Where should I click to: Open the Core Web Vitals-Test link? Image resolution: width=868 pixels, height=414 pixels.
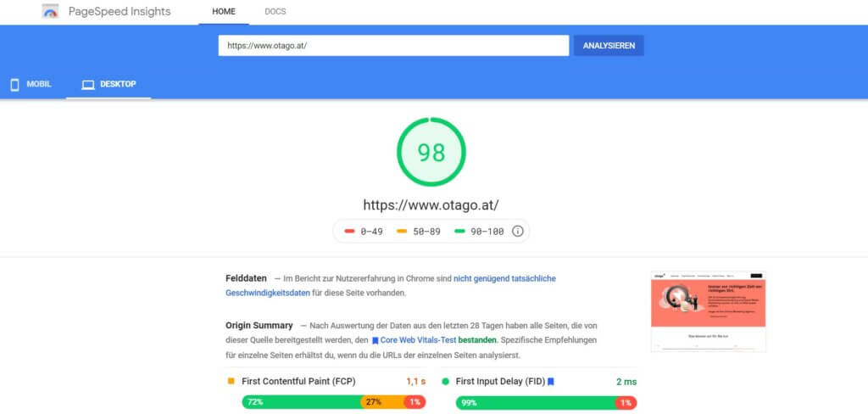418,339
